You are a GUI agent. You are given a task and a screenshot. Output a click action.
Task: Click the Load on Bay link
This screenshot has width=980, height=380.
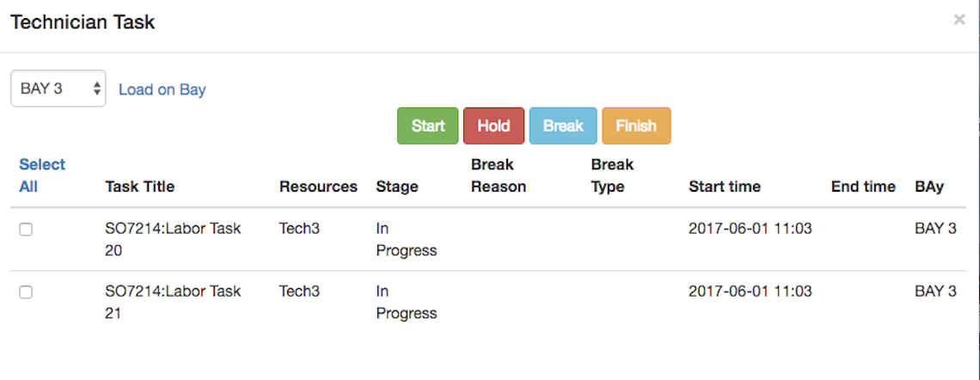pyautogui.click(x=162, y=89)
